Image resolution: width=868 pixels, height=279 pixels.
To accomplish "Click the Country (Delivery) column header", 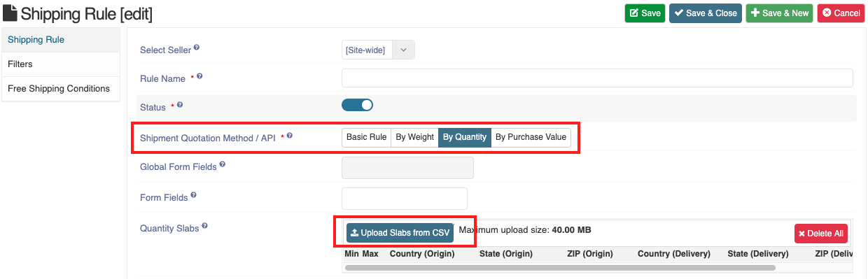I will (674, 254).
